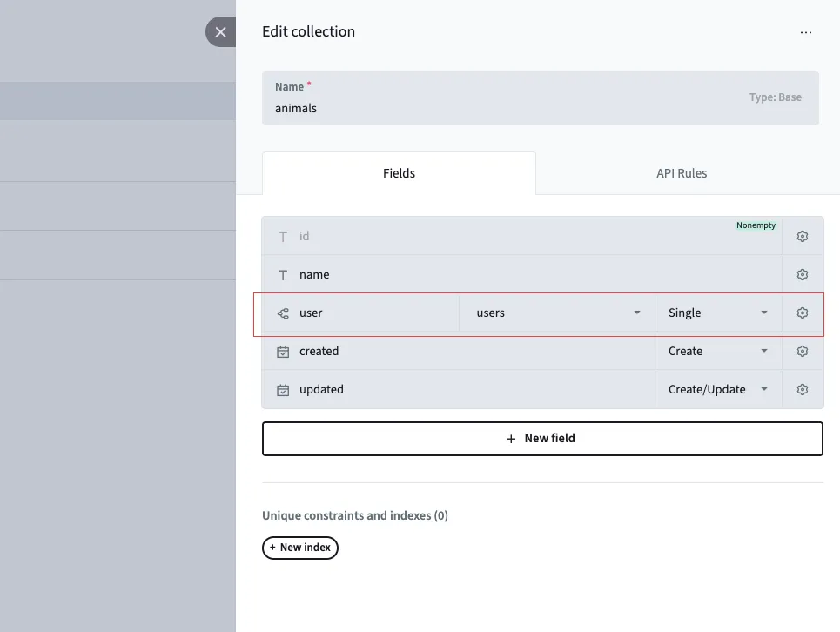The image size is (840, 632).
Task: Switch to the API Rules tab
Action: [682, 172]
